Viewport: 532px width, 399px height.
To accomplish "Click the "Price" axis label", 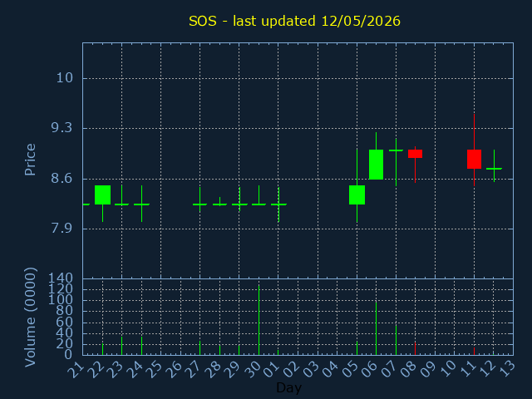I will [x=30, y=160].
